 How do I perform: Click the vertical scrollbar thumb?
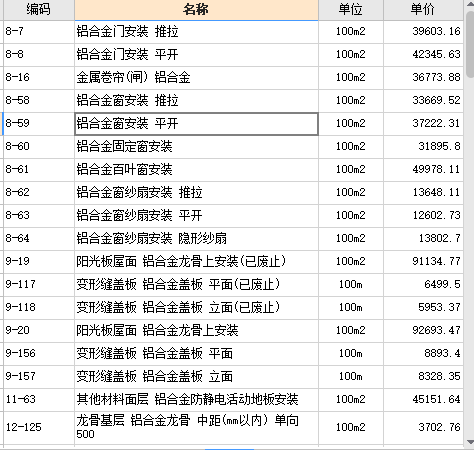point(470,45)
